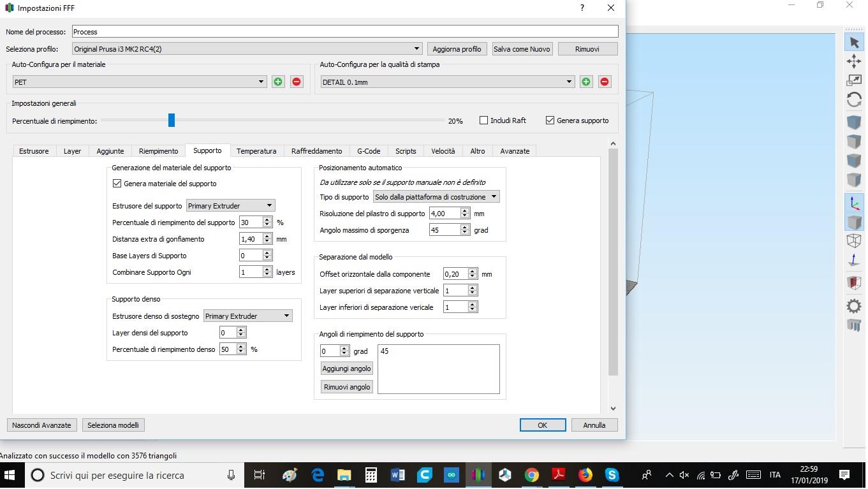Switch to the Riempimento tab

coord(159,151)
